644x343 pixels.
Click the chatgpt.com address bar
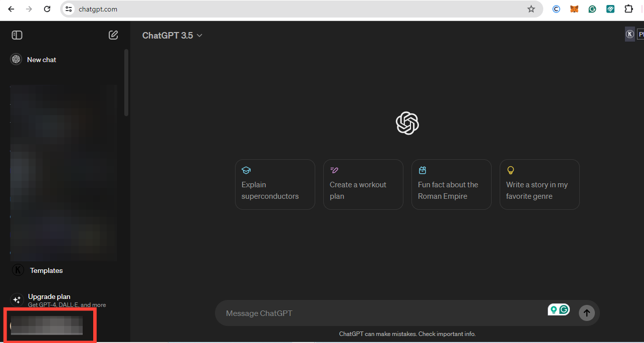tap(301, 9)
